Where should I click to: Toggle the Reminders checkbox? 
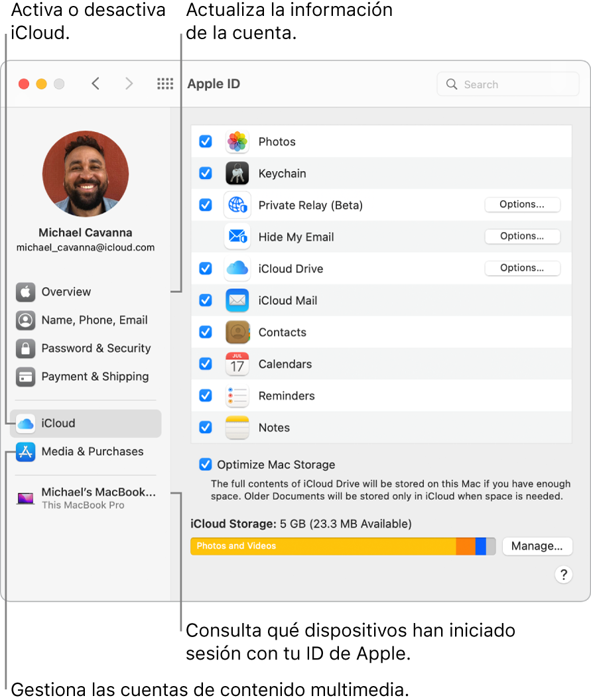[206, 396]
